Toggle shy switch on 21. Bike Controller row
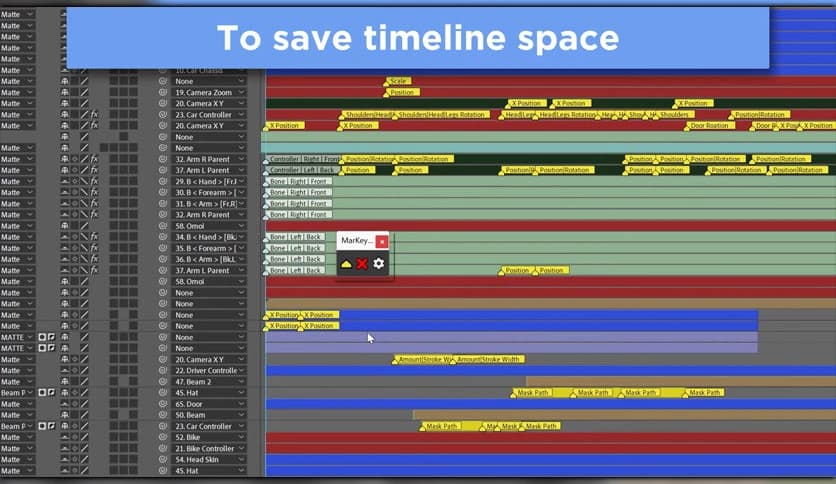 tap(65, 448)
